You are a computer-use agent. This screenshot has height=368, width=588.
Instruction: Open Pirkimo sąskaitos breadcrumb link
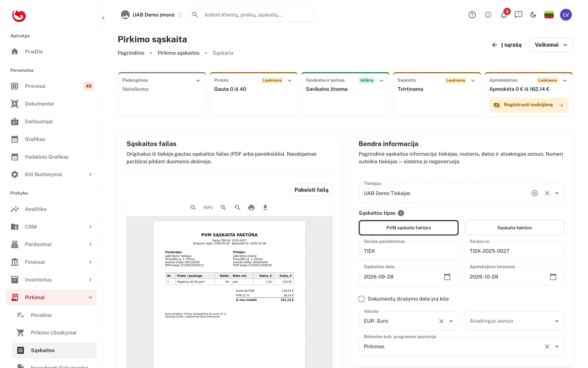click(x=178, y=53)
